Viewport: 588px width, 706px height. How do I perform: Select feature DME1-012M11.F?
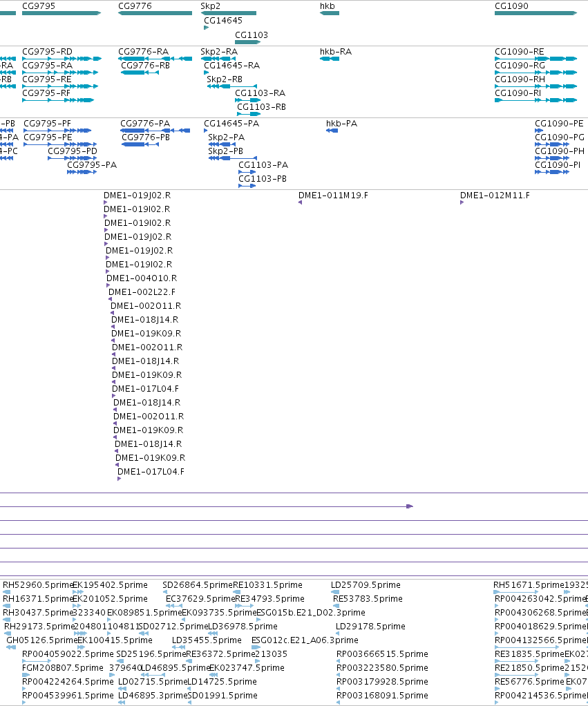[x=495, y=196]
